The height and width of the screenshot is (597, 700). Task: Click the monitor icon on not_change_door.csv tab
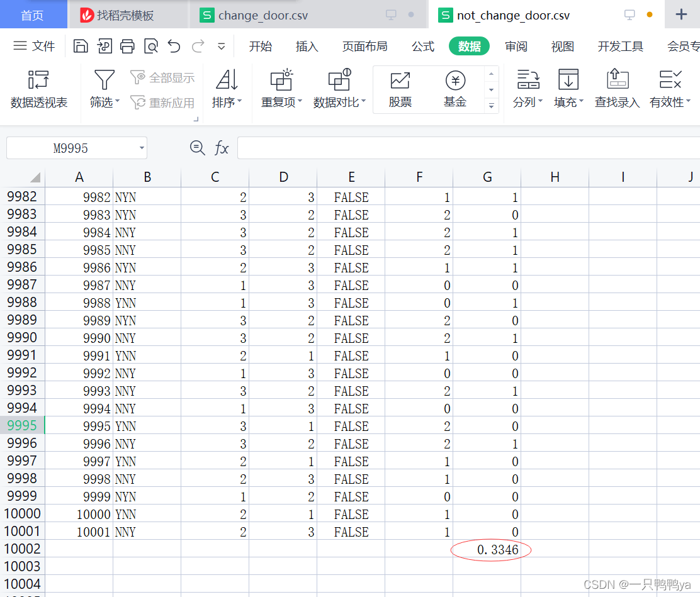point(629,14)
